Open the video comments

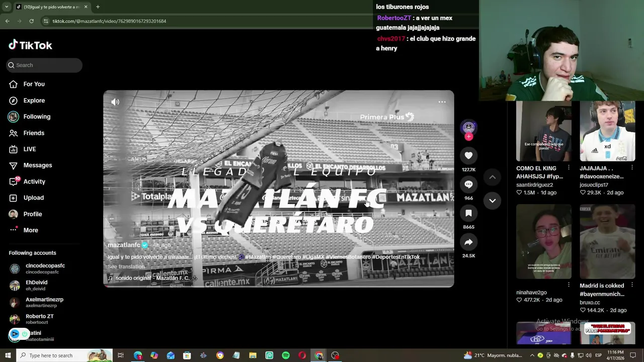click(468, 185)
